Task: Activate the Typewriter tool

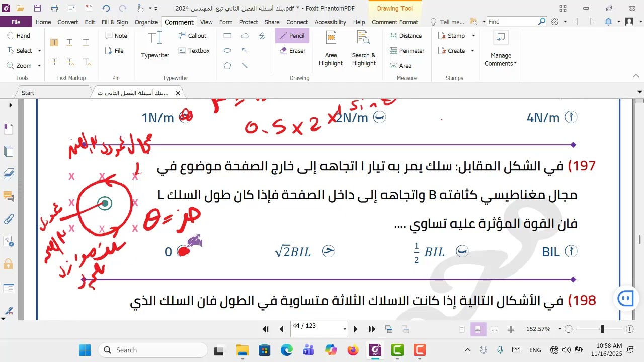Action: point(155,45)
